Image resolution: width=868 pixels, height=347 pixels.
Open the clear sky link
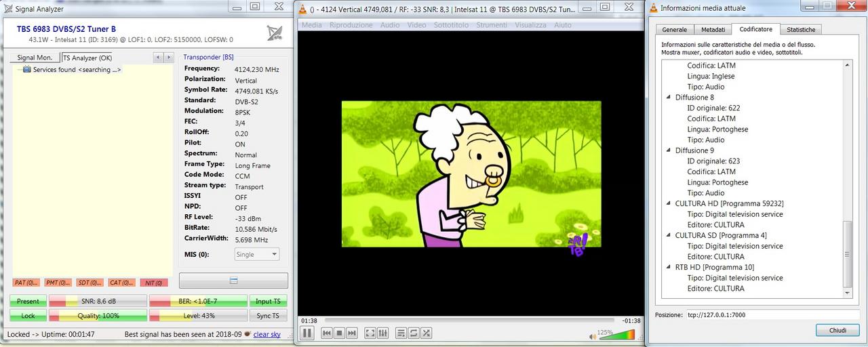267,334
